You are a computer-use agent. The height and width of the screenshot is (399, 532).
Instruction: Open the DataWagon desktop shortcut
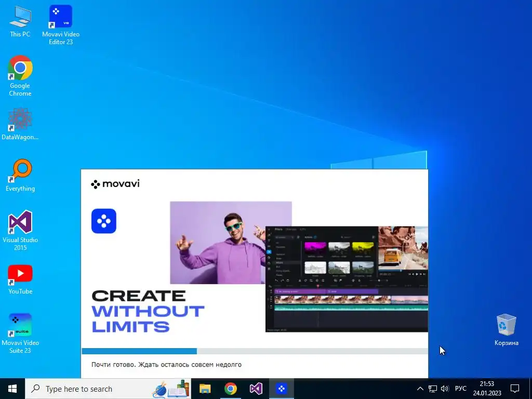point(20,124)
